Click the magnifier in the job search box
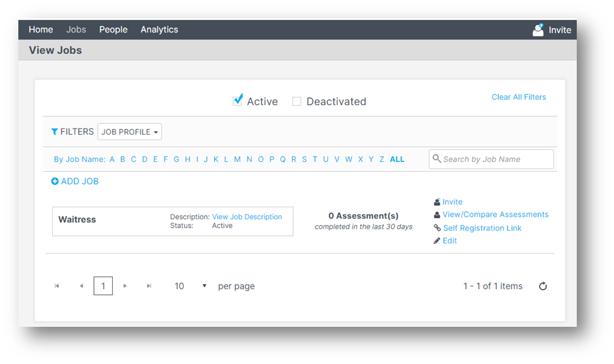 [437, 159]
